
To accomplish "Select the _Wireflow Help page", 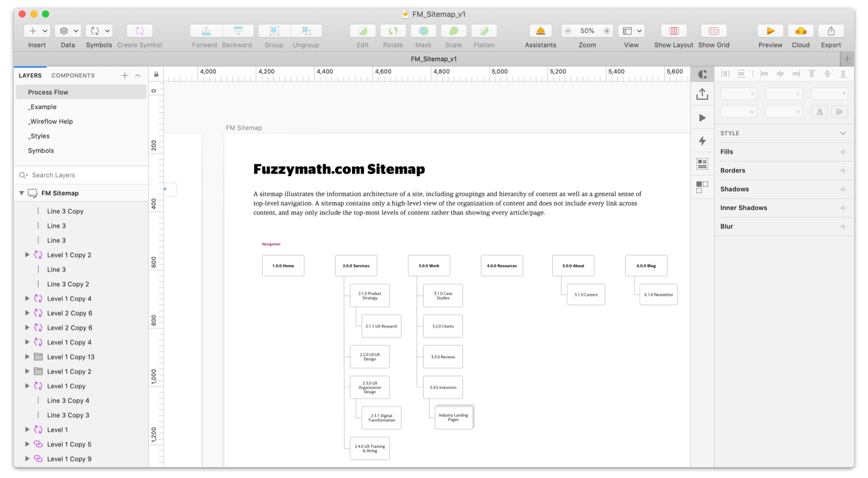I will (81, 121).
